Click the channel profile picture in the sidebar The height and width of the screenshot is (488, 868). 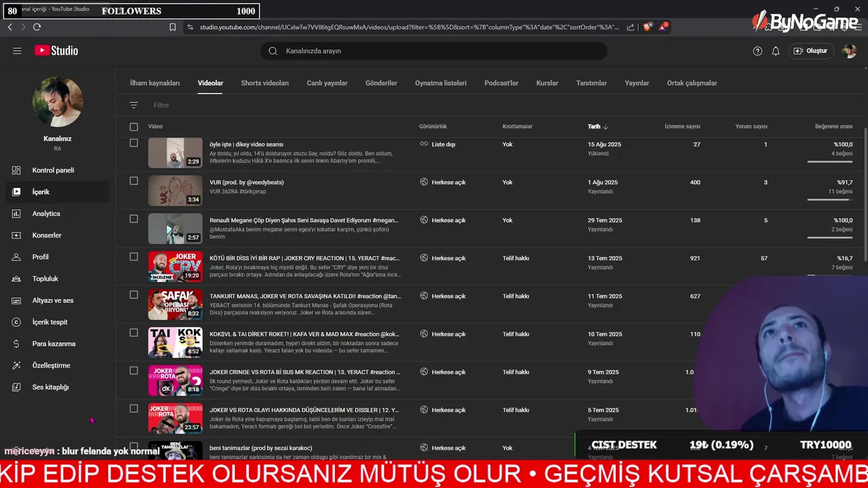point(58,102)
